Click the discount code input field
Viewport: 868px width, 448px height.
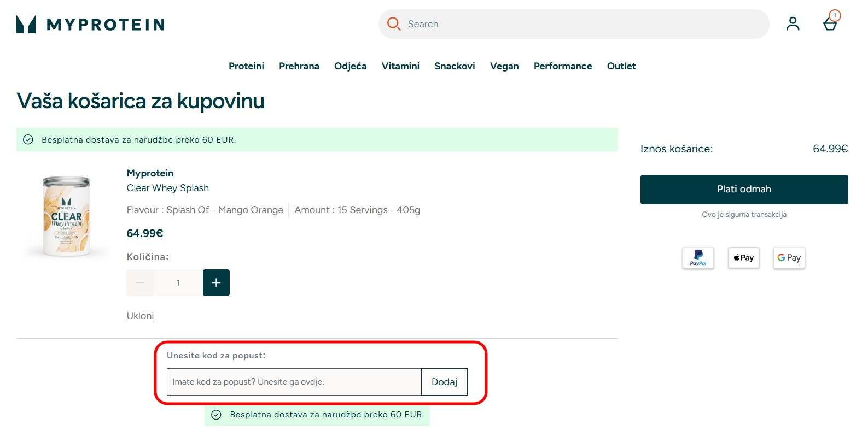point(294,382)
